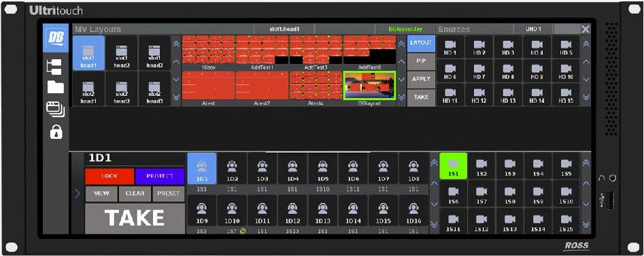Select the HD 5 camera source
This screenshot has width=644, height=256.
coord(566,47)
